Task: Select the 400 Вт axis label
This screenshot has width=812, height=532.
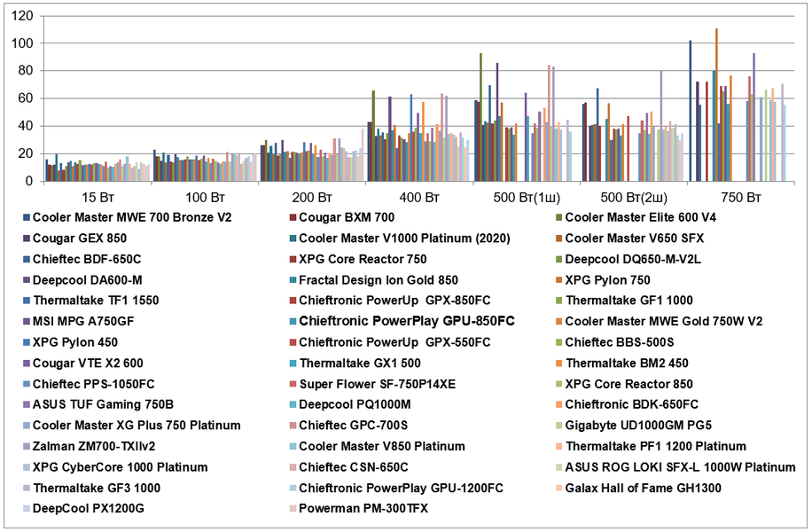Action: click(419, 198)
